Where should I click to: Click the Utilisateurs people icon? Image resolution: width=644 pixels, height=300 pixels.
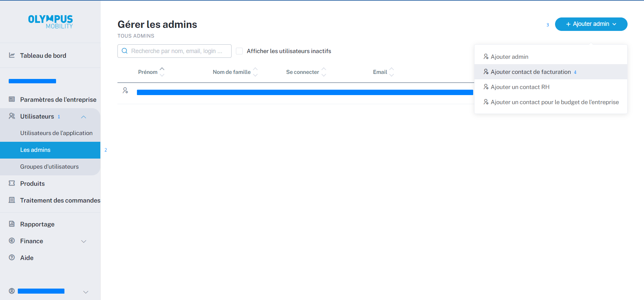click(12, 116)
